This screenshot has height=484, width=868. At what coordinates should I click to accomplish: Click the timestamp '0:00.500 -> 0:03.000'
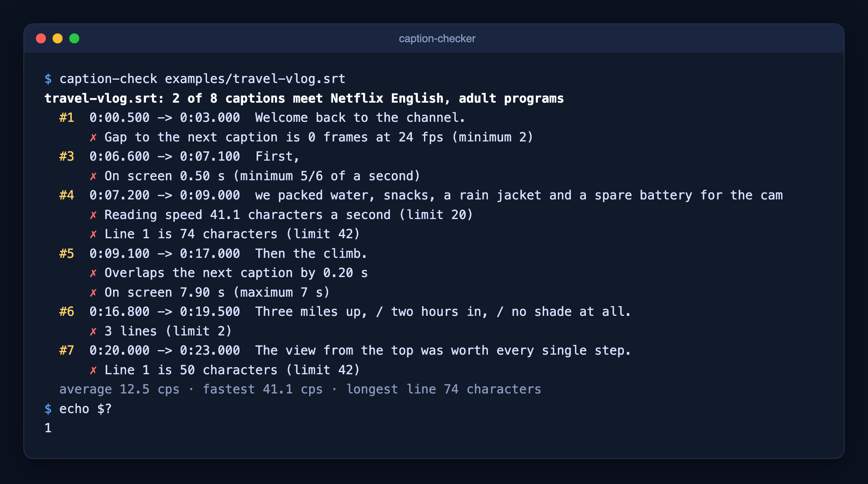click(x=165, y=118)
